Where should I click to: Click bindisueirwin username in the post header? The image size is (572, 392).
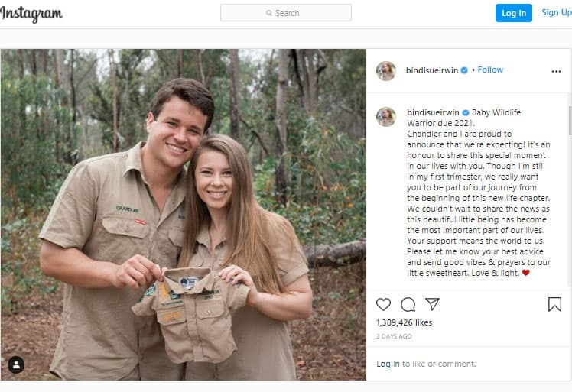(x=432, y=70)
